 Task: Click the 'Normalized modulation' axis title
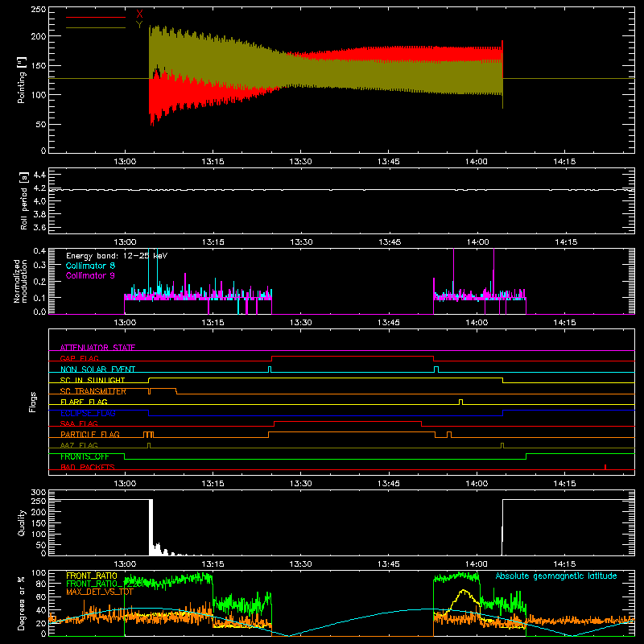pyautogui.click(x=19, y=281)
